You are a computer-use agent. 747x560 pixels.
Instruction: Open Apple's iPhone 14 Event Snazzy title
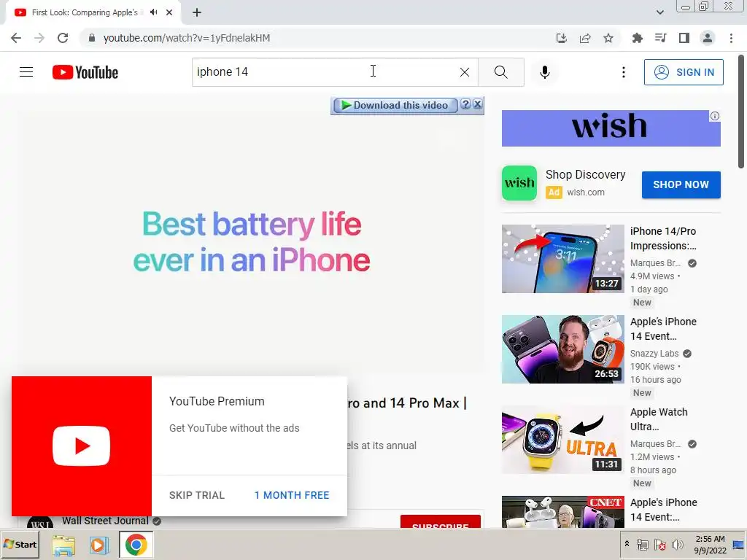[x=663, y=329]
